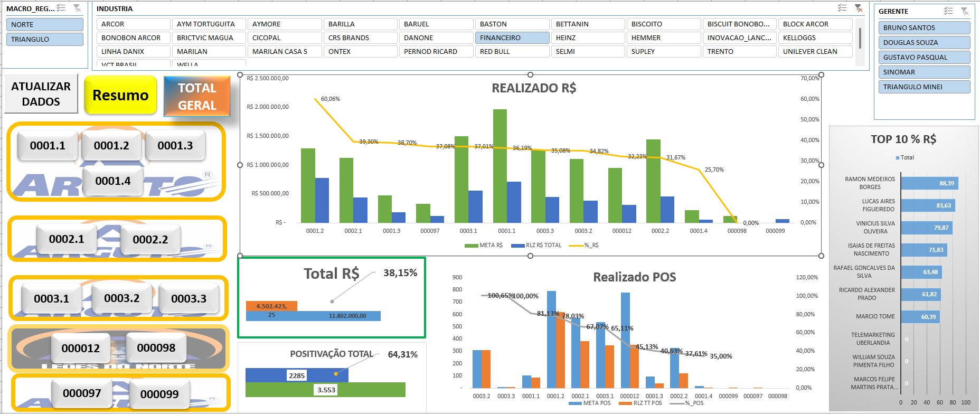980x414 pixels.
Task: Click the 60,06% data label
Action: point(331,99)
